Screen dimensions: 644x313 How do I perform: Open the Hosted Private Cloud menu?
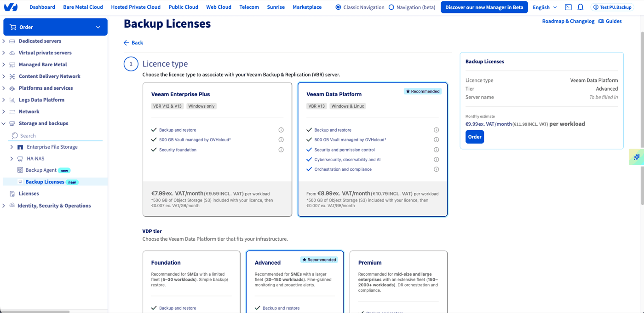tap(136, 7)
